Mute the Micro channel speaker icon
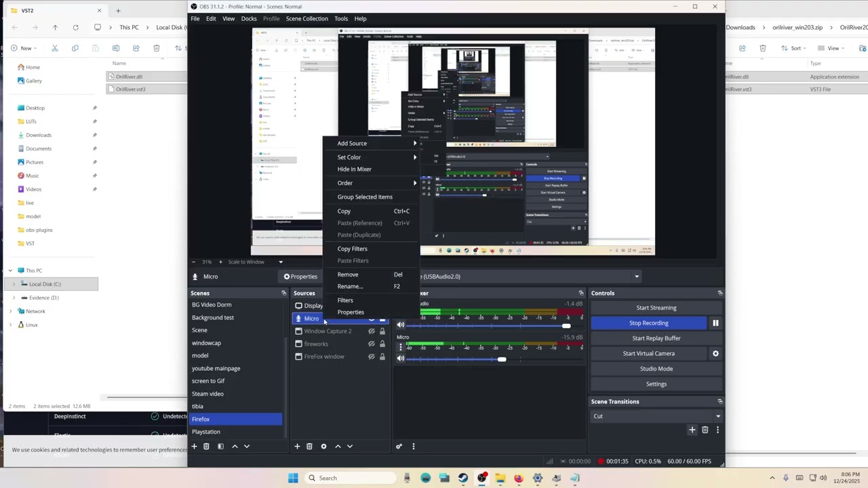The width and height of the screenshot is (868, 488). pyautogui.click(x=400, y=359)
